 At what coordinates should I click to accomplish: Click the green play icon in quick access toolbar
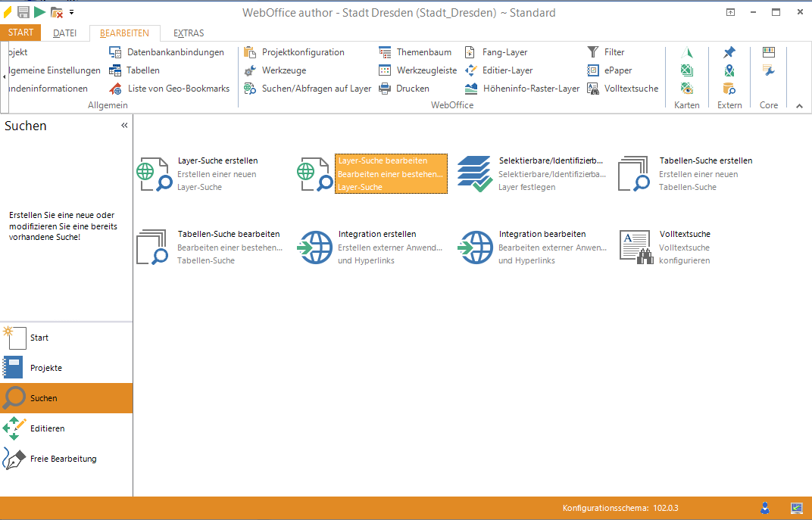pyautogui.click(x=39, y=12)
